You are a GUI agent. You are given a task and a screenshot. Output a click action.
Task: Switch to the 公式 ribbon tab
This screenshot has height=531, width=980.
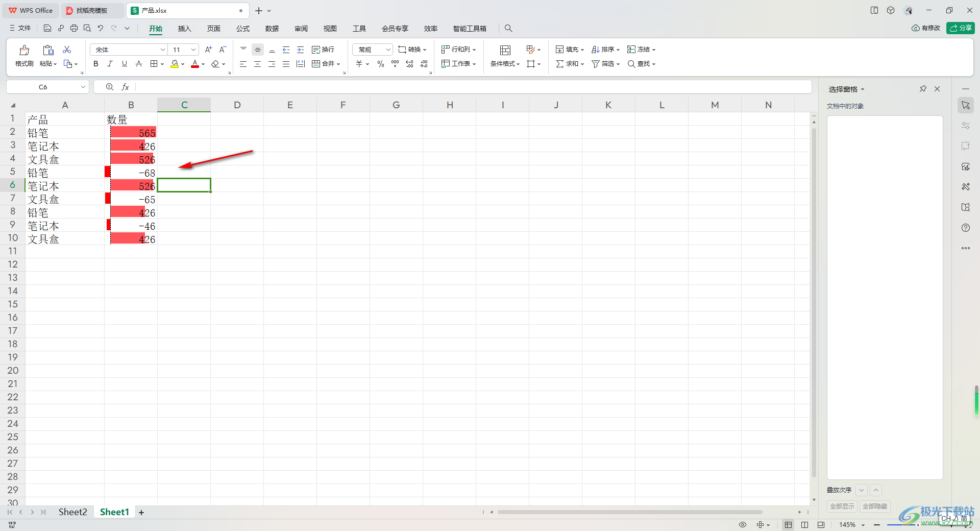[x=243, y=29]
